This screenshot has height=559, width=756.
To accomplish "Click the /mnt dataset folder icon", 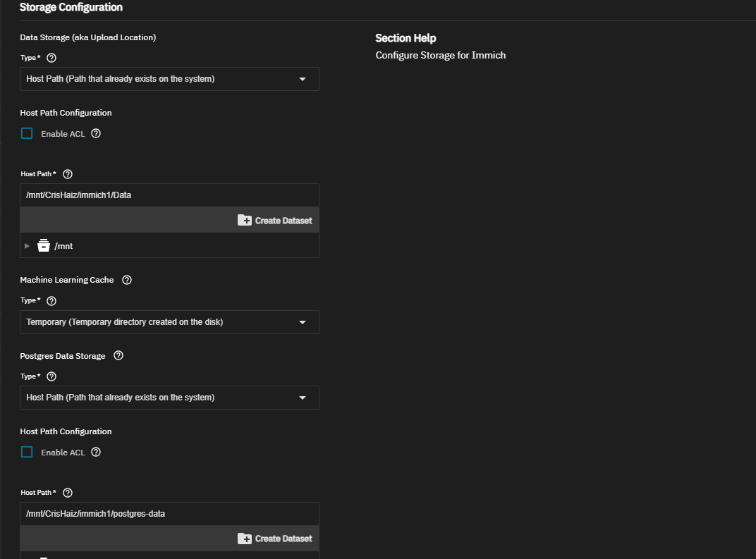I will (x=44, y=246).
